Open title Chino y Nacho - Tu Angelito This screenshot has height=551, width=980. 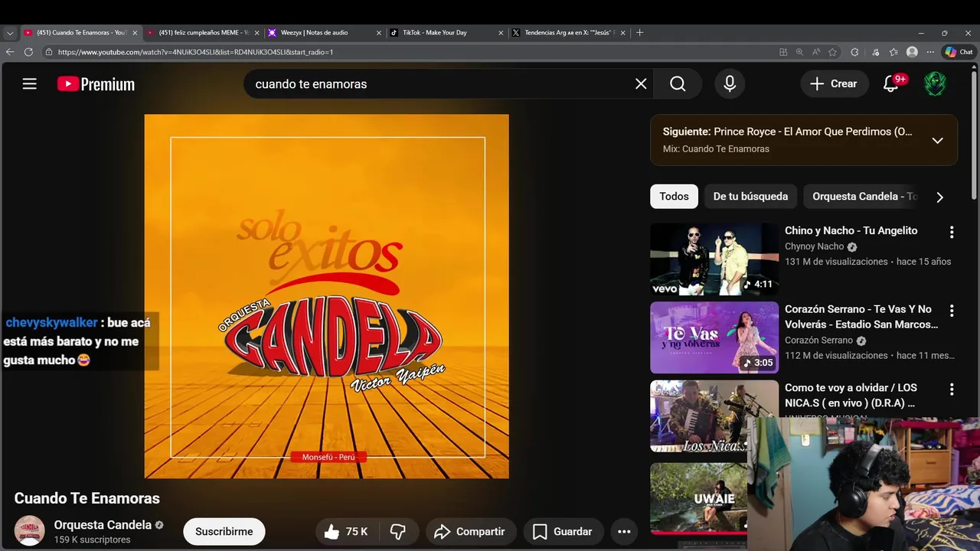(851, 230)
